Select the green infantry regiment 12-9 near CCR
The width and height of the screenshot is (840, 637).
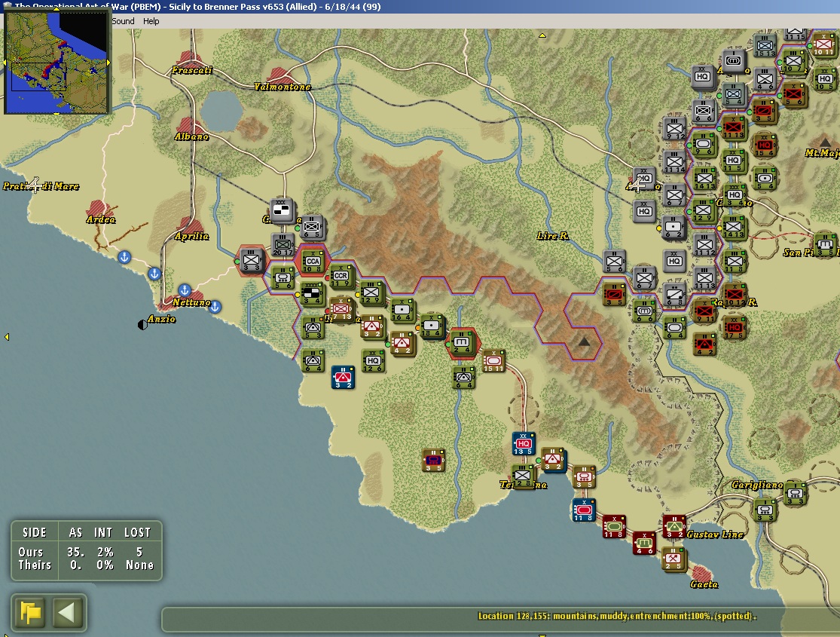pos(371,292)
